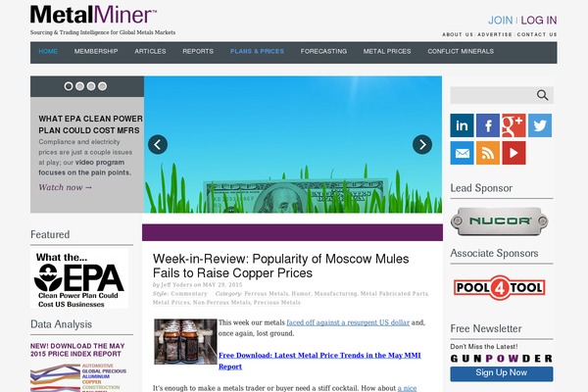Go to previous slide arrow

tap(158, 144)
